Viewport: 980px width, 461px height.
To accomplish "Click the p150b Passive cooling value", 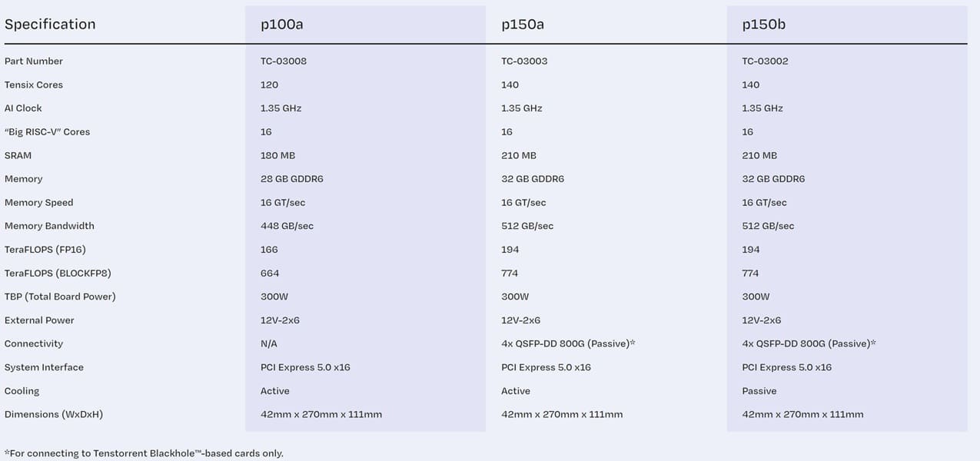I will 759,391.
